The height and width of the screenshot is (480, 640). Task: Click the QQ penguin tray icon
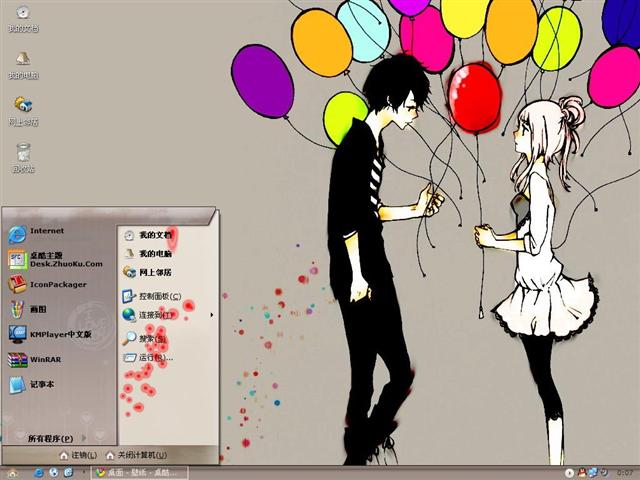pyautogui.click(x=582, y=473)
